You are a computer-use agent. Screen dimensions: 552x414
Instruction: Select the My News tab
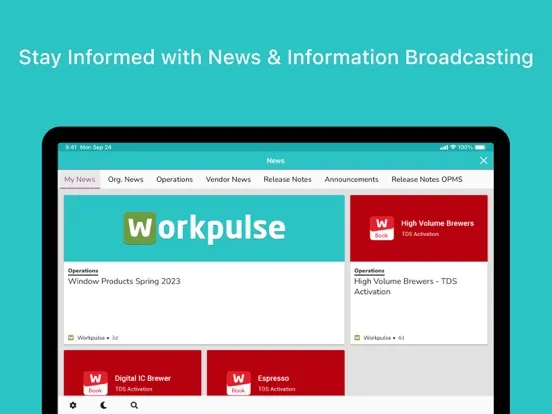tap(80, 180)
